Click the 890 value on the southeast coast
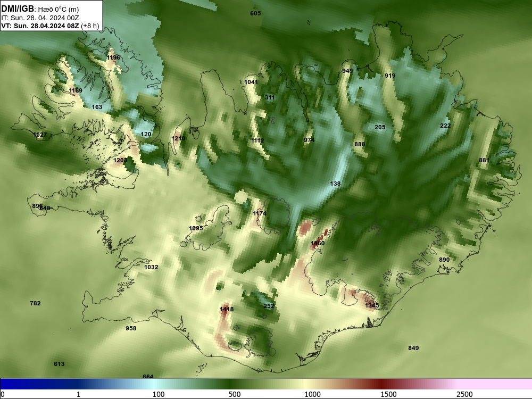This screenshot has width=532, height=399. coord(444,260)
